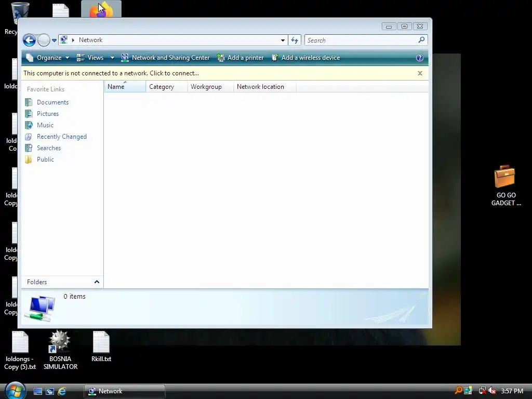
Task: Open the Windows Start orb
Action: point(15,391)
